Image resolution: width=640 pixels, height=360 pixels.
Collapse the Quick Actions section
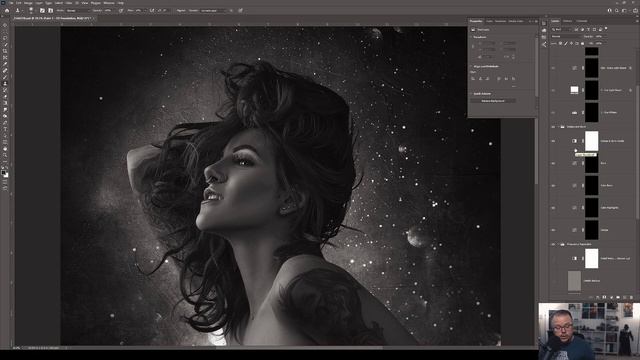[x=471, y=93]
